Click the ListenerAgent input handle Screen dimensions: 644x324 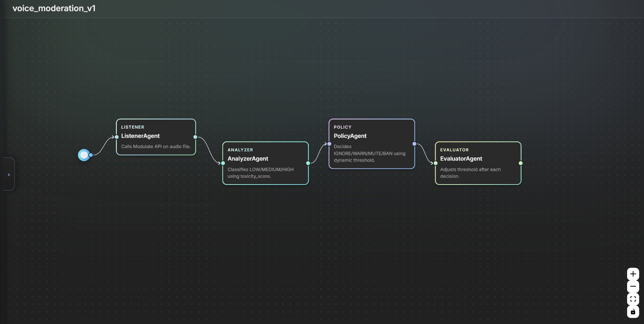tap(117, 137)
